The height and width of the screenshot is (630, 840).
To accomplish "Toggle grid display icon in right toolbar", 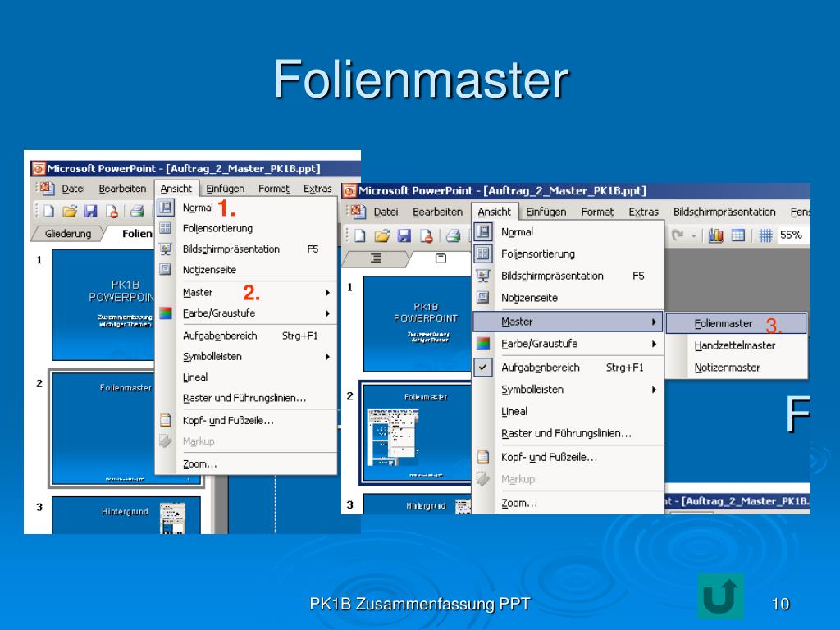I will [x=765, y=235].
